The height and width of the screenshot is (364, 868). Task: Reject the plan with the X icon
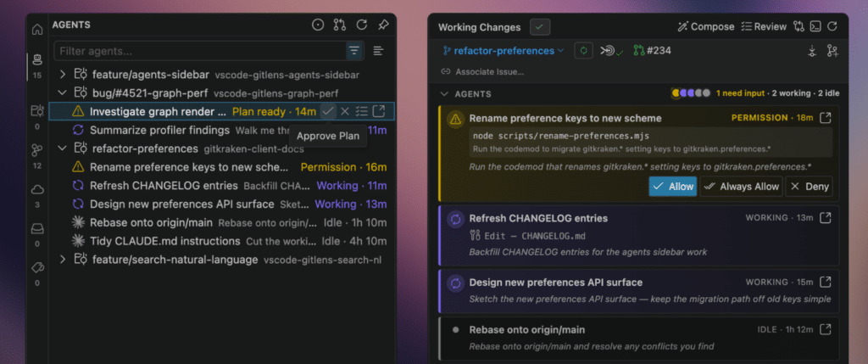click(345, 111)
